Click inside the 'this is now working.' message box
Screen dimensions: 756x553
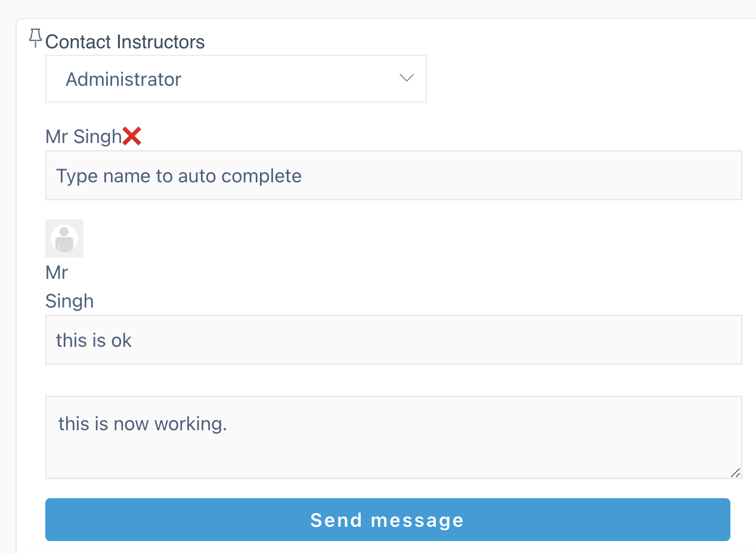click(394, 437)
